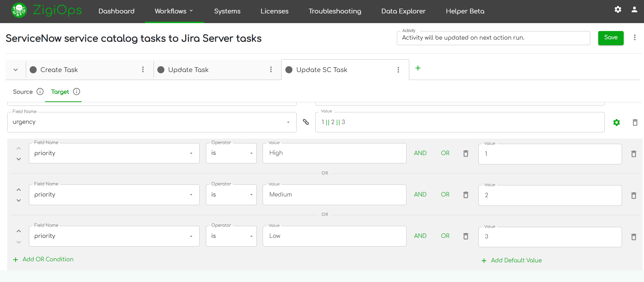Select the Target tab

tap(60, 92)
